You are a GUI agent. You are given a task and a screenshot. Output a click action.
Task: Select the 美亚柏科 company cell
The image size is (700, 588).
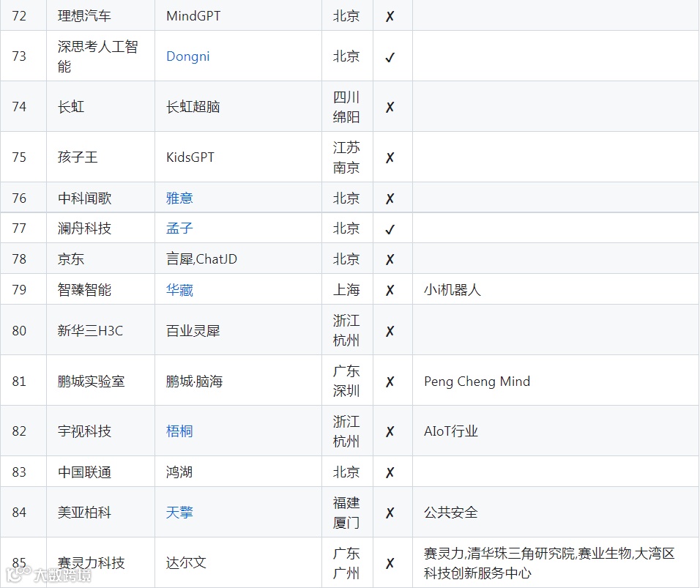coord(101,512)
